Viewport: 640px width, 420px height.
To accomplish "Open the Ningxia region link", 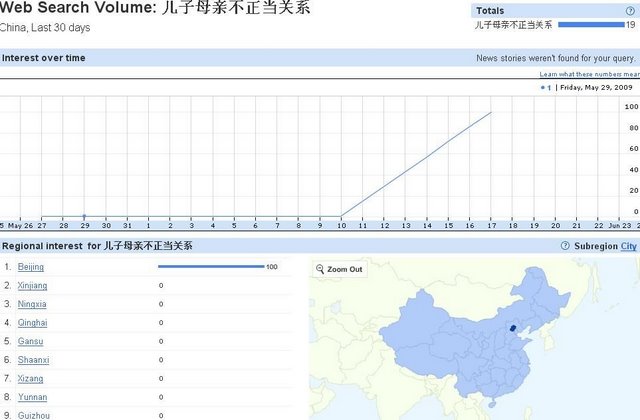I will coord(32,304).
